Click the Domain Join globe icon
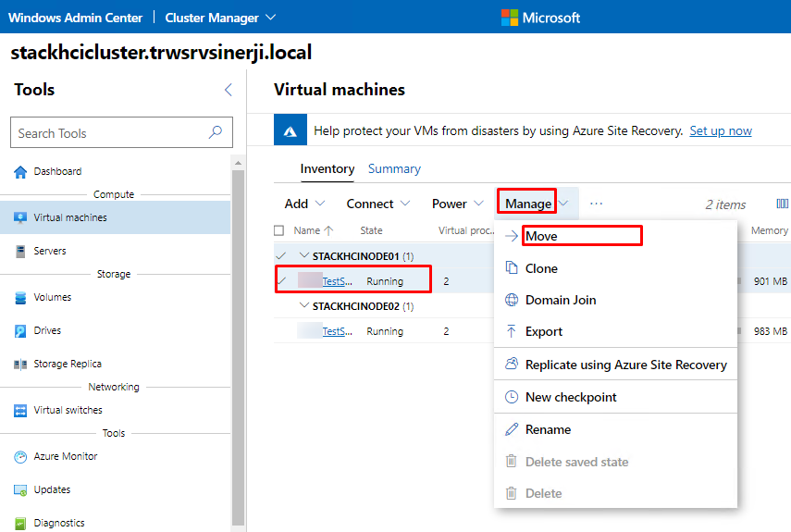The image size is (791, 532). [x=511, y=300]
